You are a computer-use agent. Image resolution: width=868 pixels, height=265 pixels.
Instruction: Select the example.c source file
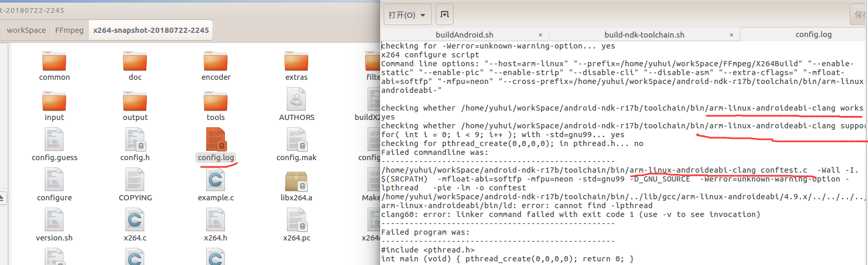tap(216, 179)
